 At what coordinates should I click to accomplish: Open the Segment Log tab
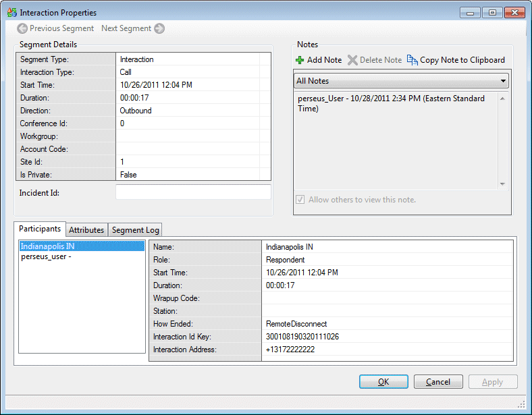tap(135, 230)
